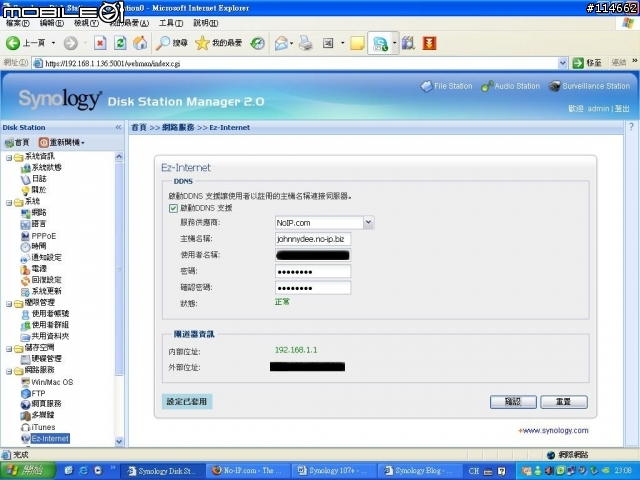Open the 檢視 menu
Viewport: 640px width, 480px height.
pos(86,23)
